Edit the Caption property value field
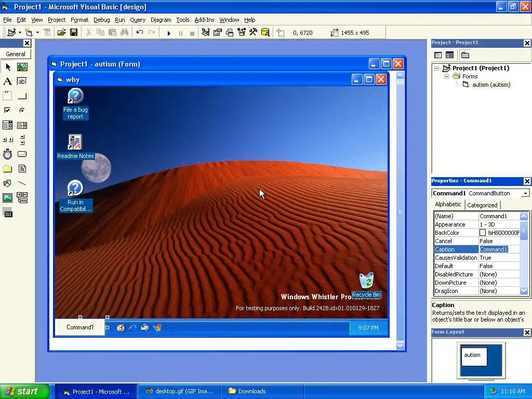This screenshot has width=532, height=399. point(499,249)
